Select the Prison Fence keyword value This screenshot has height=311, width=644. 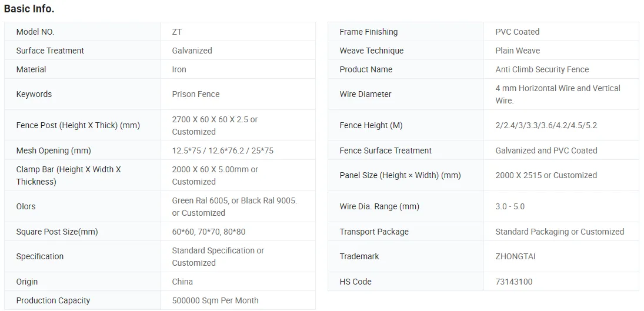tap(195, 94)
